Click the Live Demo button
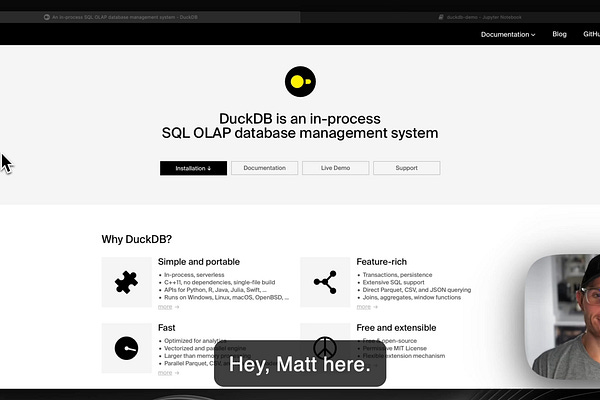The width and height of the screenshot is (600, 400). [x=336, y=168]
